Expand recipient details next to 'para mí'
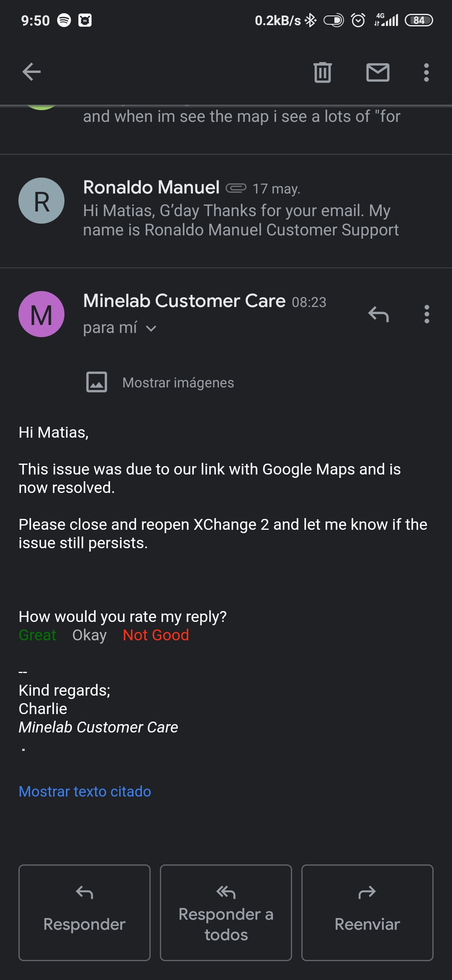Image resolution: width=452 pixels, height=980 pixels. pyautogui.click(x=151, y=328)
